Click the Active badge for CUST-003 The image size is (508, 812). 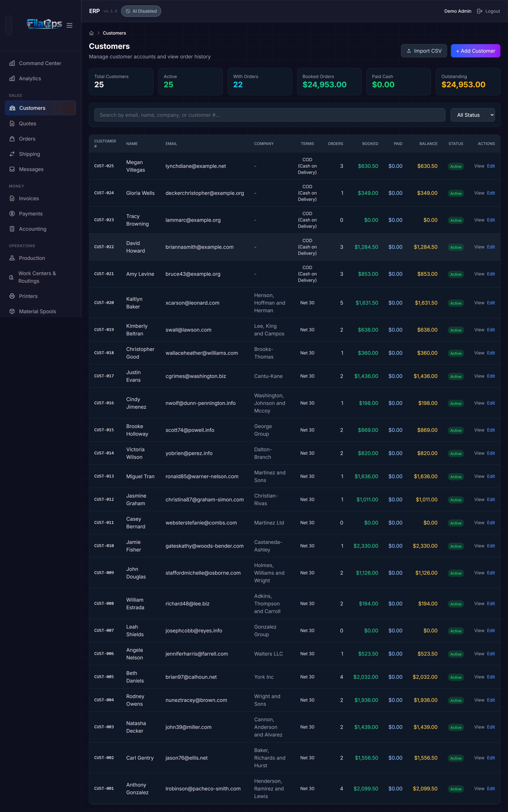tap(456, 727)
